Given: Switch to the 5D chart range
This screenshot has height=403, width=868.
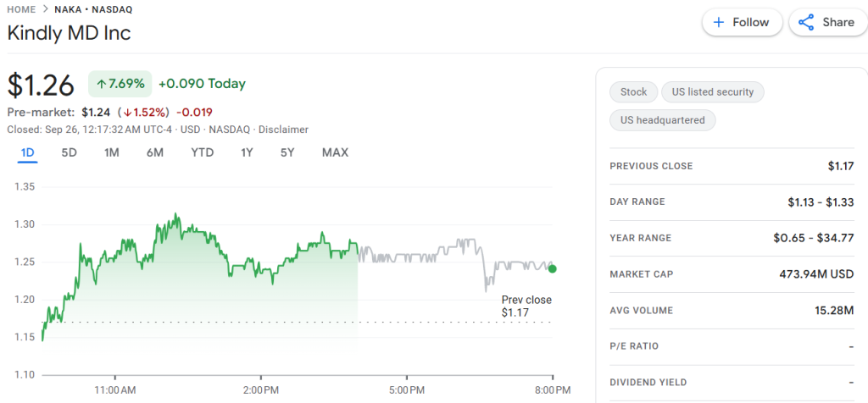Looking at the screenshot, I should (x=70, y=153).
